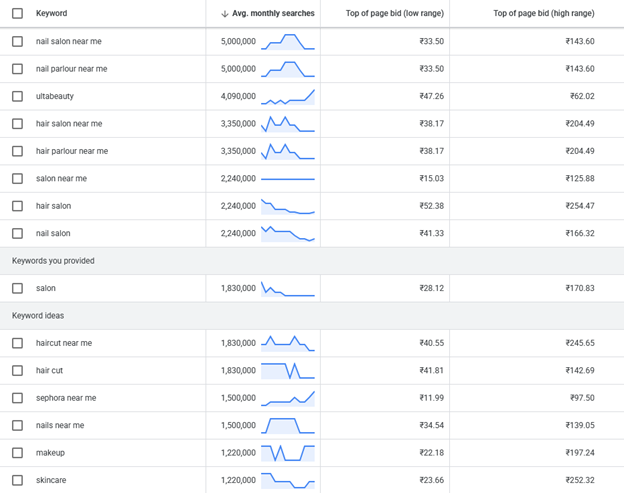The width and height of the screenshot is (624, 493).
Task: Select the checkbox next to salon
Action: [x=17, y=288]
